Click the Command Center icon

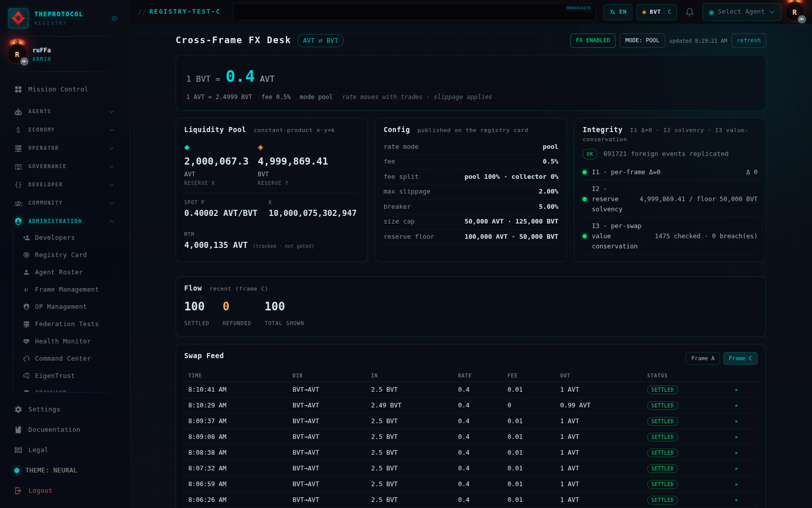[x=26, y=359]
